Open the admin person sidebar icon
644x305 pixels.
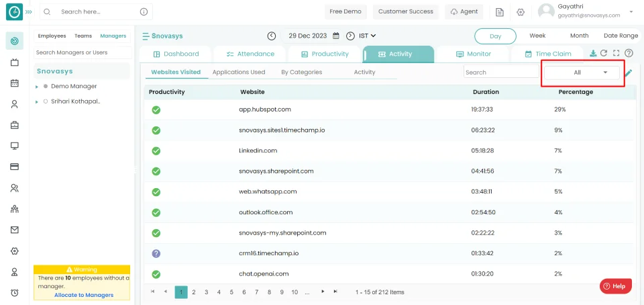coord(14,271)
